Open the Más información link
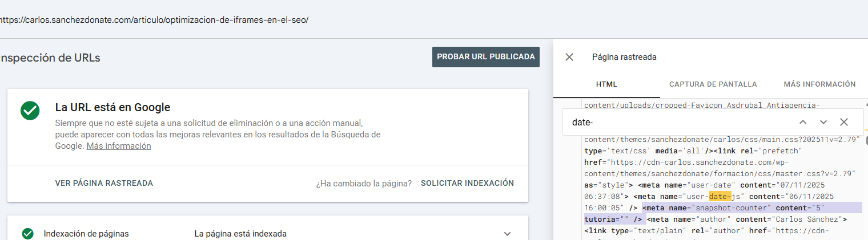This screenshot has height=240, width=868. pos(119,146)
